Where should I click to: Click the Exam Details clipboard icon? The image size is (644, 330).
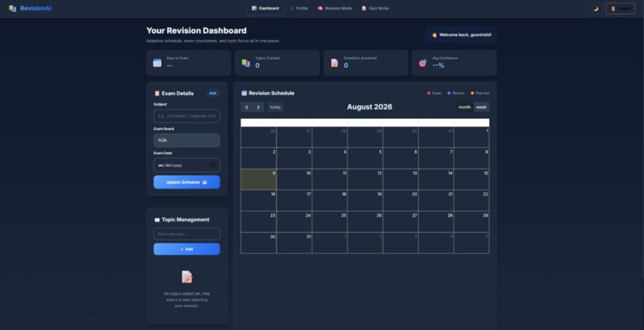157,93
